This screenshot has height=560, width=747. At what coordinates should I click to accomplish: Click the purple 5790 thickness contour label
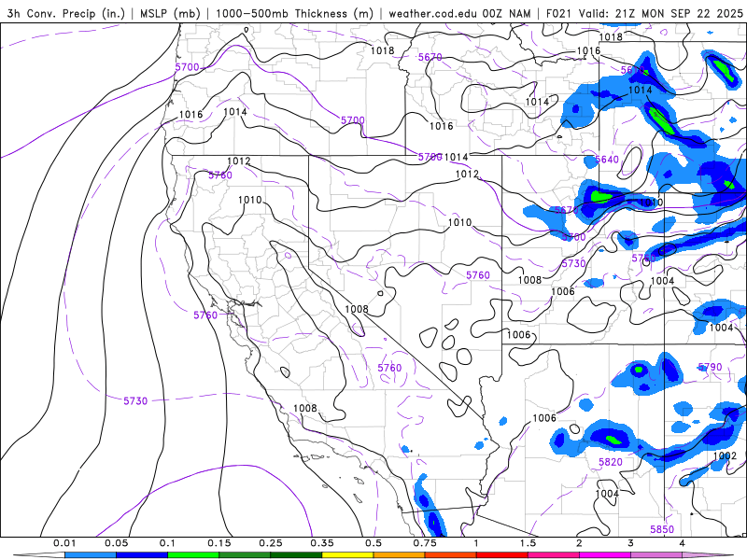tap(710, 367)
